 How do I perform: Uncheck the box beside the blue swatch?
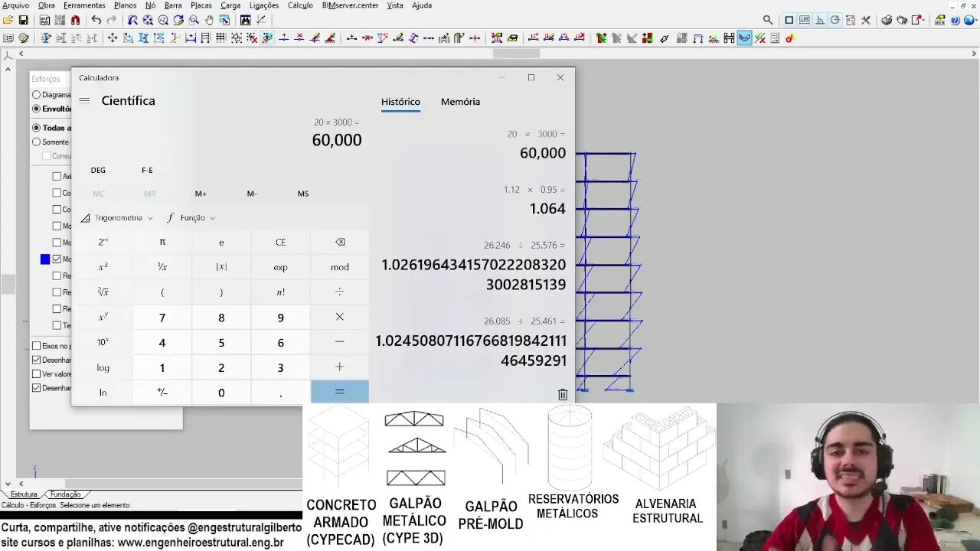coord(57,259)
